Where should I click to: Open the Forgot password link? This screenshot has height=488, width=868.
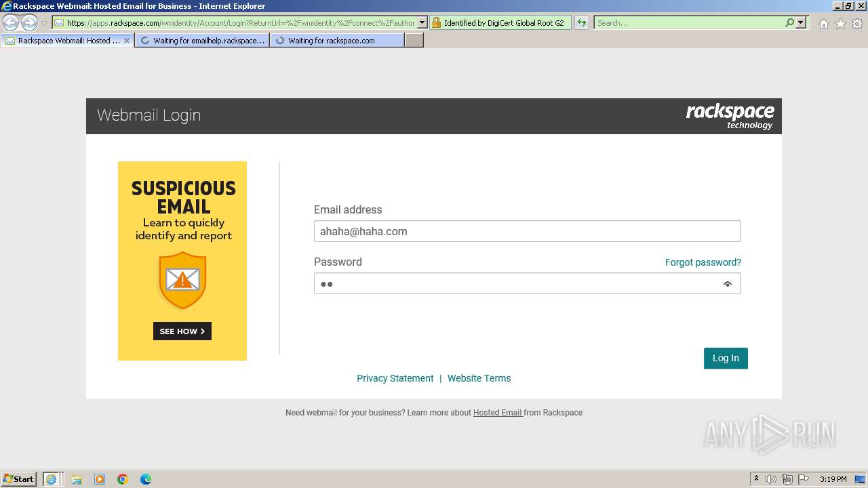pyautogui.click(x=703, y=262)
